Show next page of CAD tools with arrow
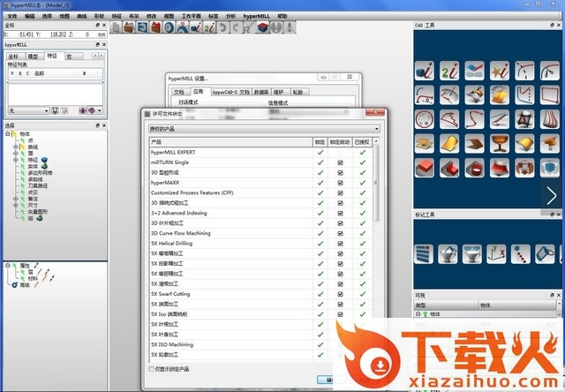This screenshot has width=565, height=392. pos(551,196)
